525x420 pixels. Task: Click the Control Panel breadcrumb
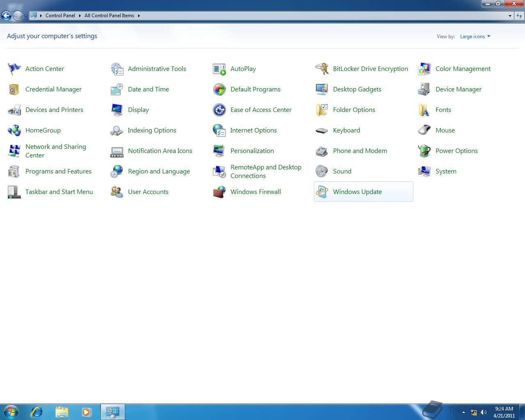[x=60, y=16]
